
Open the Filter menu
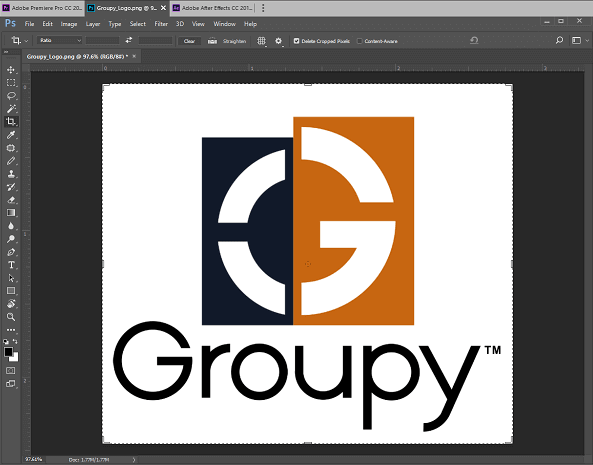coord(161,24)
